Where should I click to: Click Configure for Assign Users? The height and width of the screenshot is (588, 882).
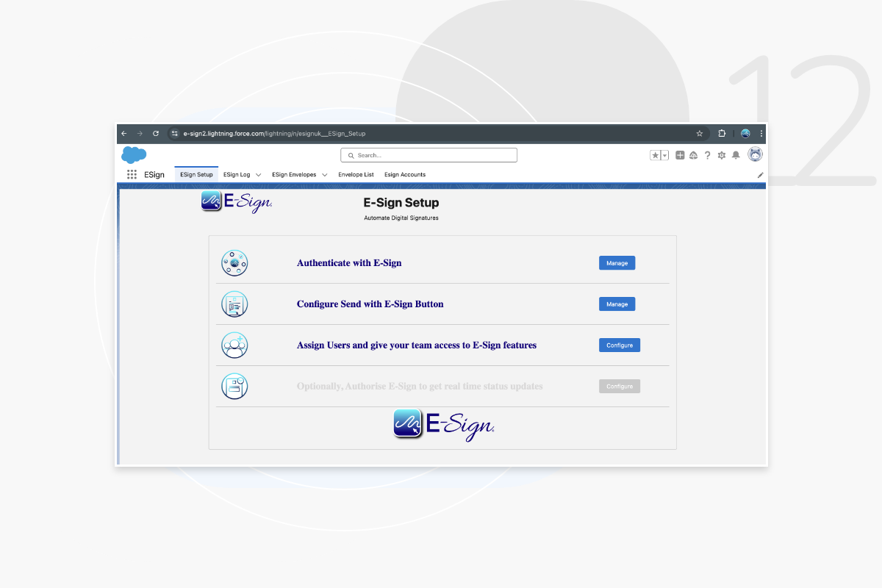pos(620,345)
